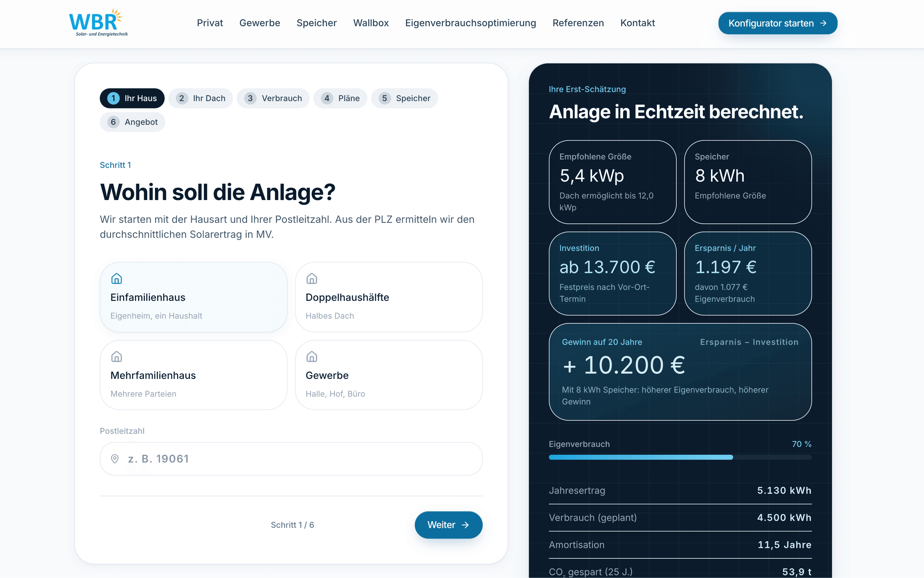
Task: Click step number 6 circle badge
Action: [113, 122]
